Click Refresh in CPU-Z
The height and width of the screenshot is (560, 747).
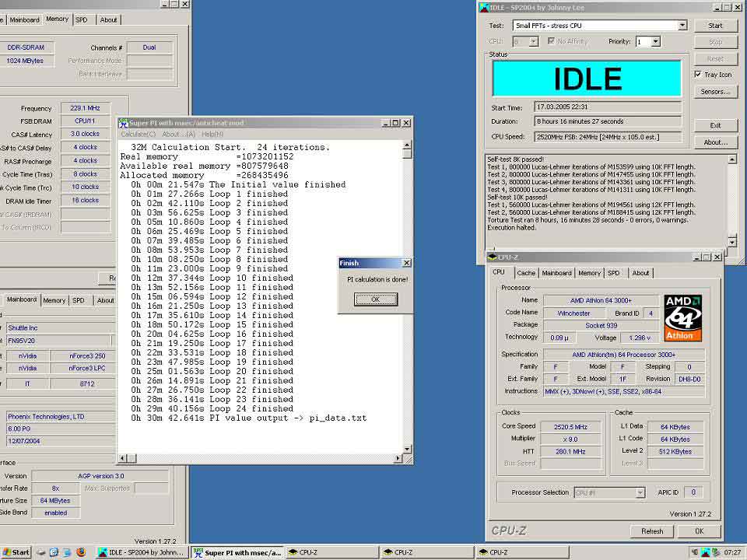652,531
